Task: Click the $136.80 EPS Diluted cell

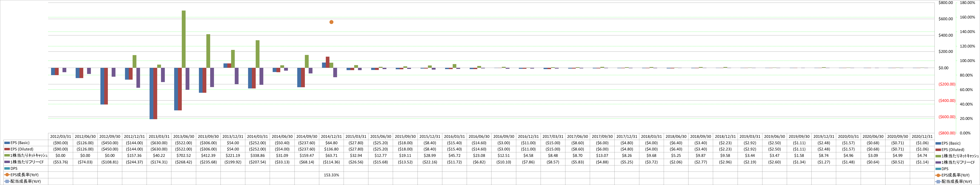Action: (331, 149)
